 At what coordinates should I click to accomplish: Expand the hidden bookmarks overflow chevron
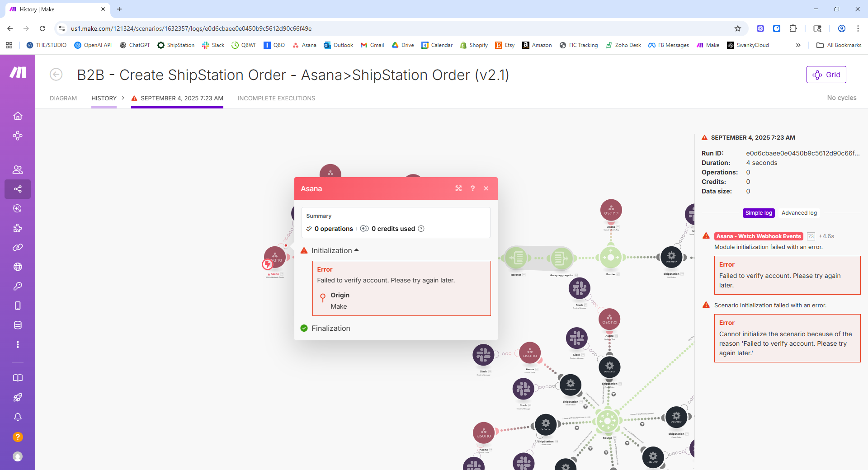coord(798,45)
